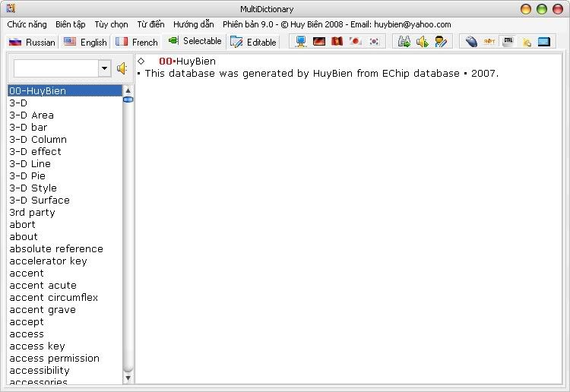Open the Chức năng menu

point(27,24)
